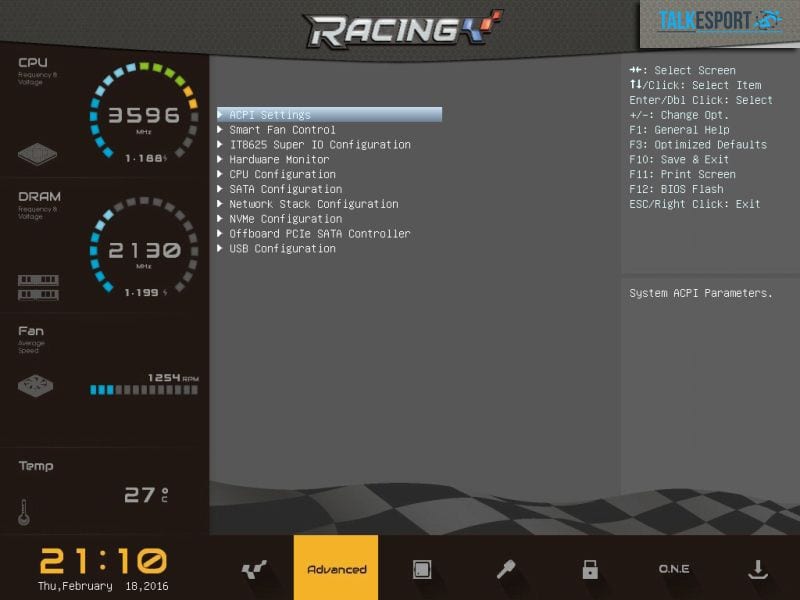Click the DRAM memory module icon
800x600 pixels.
coord(38,287)
